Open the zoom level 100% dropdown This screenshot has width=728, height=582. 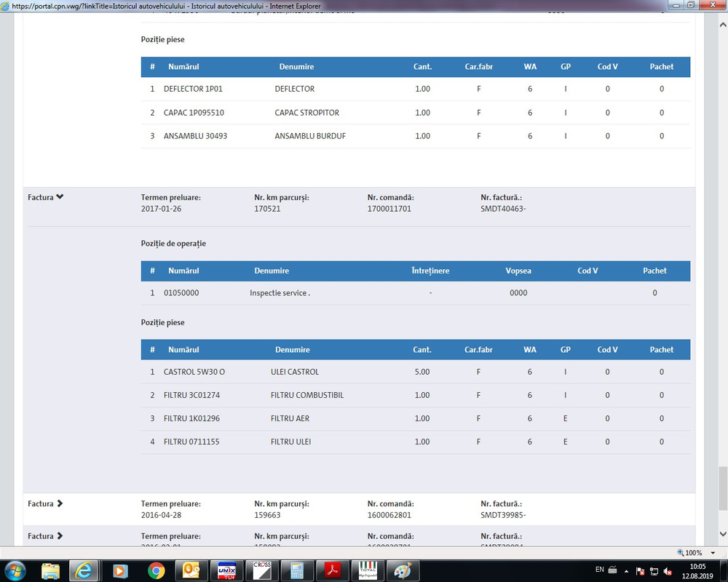pyautogui.click(x=713, y=553)
